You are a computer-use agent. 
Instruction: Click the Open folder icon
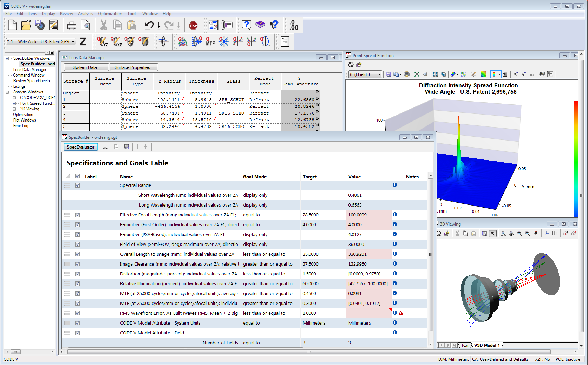click(x=26, y=25)
